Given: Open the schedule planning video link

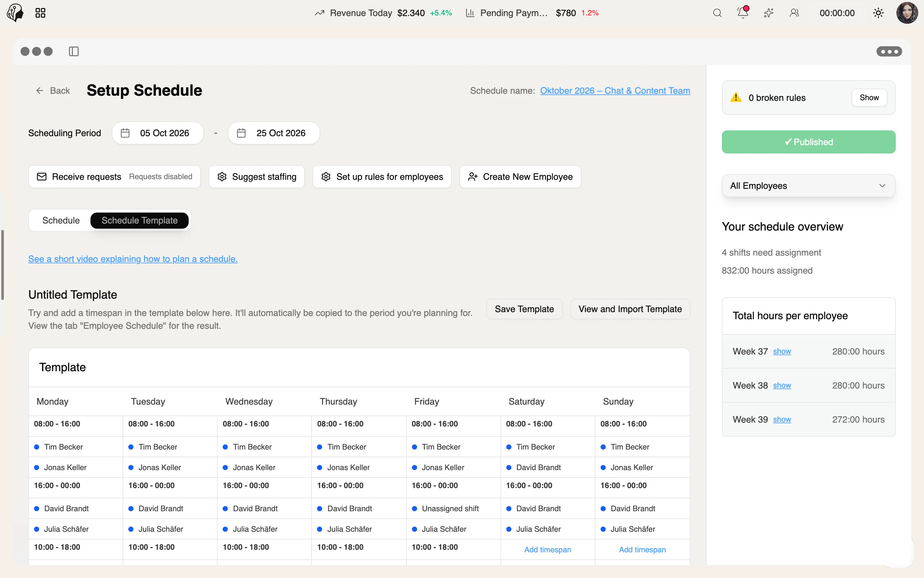Looking at the screenshot, I should pyautogui.click(x=133, y=259).
